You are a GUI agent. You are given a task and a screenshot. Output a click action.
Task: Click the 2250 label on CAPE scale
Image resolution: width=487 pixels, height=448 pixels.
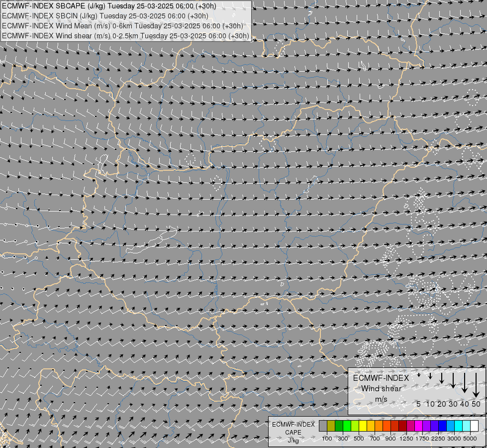click(438, 439)
